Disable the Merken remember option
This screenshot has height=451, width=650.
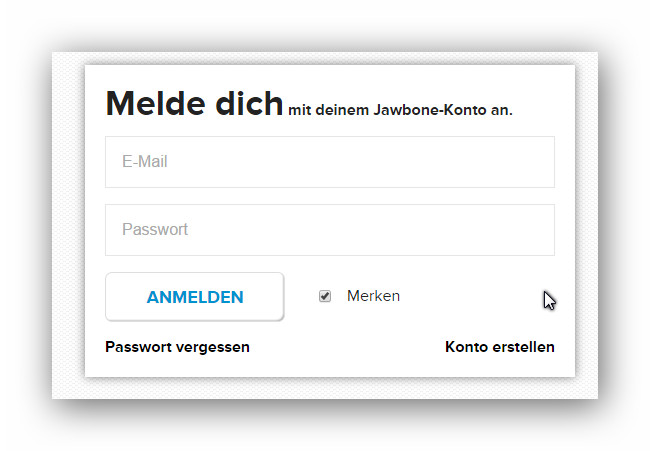(x=325, y=296)
